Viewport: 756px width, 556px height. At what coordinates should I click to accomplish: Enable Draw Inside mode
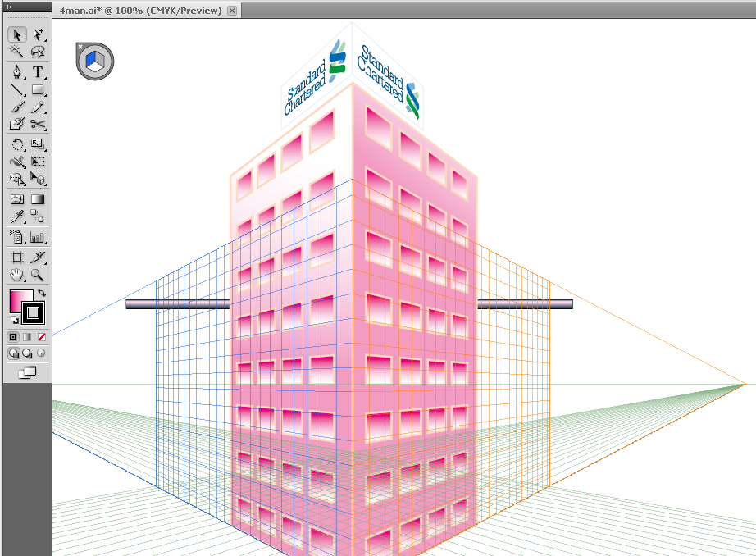42,353
